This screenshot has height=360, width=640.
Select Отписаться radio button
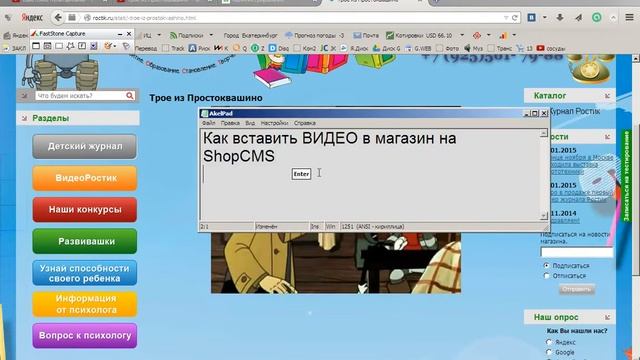(547, 276)
